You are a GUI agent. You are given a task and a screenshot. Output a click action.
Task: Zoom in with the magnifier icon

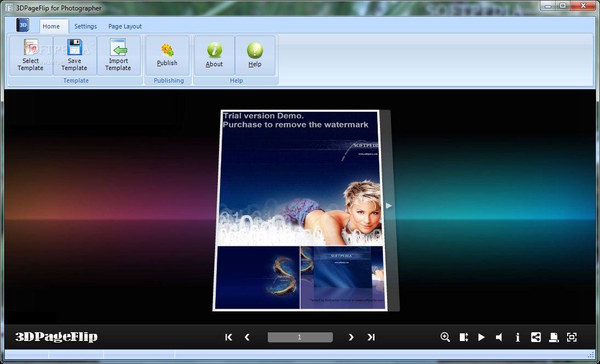tap(445, 337)
